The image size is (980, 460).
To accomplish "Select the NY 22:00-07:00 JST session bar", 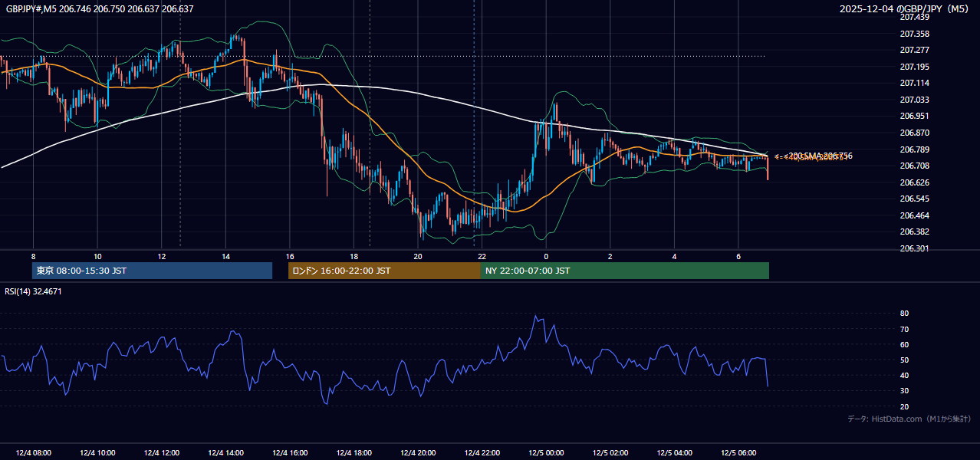I will 625,271.
